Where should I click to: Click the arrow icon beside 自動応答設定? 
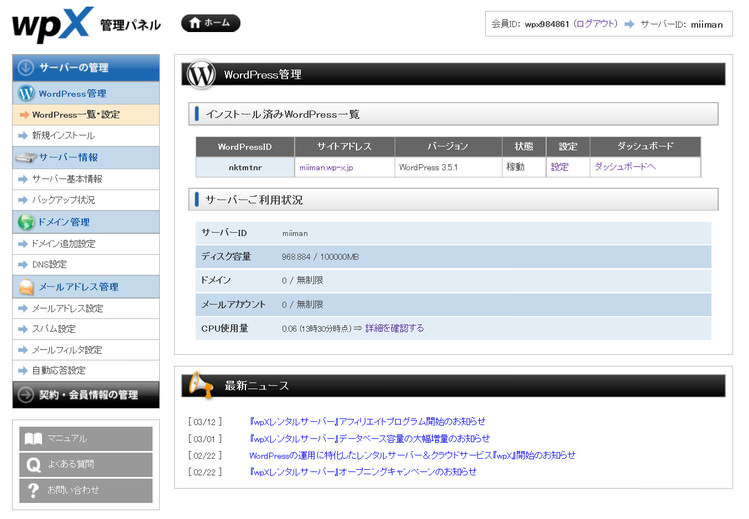22,371
